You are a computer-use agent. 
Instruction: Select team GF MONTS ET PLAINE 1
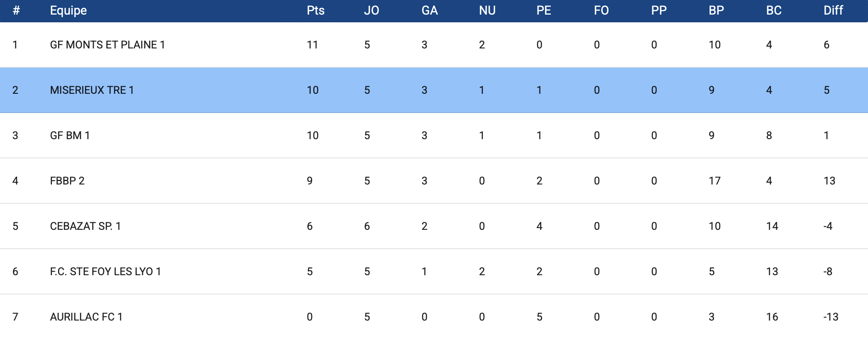[107, 45]
